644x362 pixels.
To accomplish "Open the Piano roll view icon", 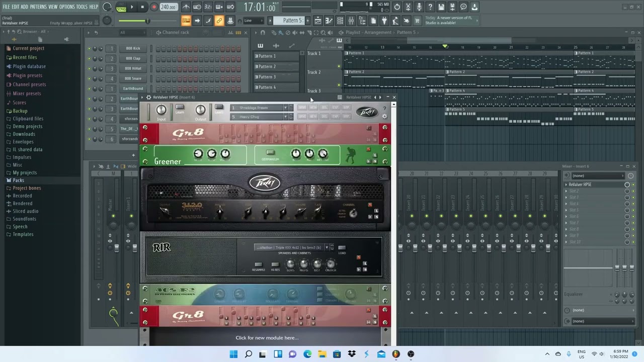I will tap(329, 21).
